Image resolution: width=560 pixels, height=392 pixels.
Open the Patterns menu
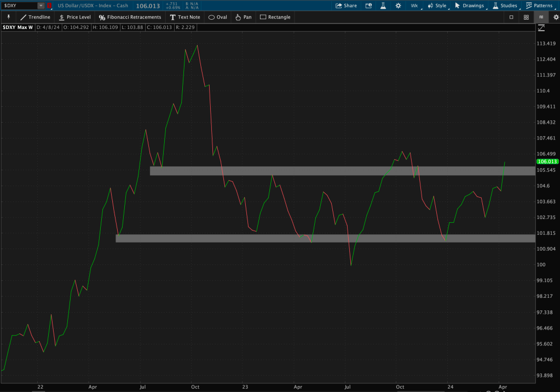(537, 5)
